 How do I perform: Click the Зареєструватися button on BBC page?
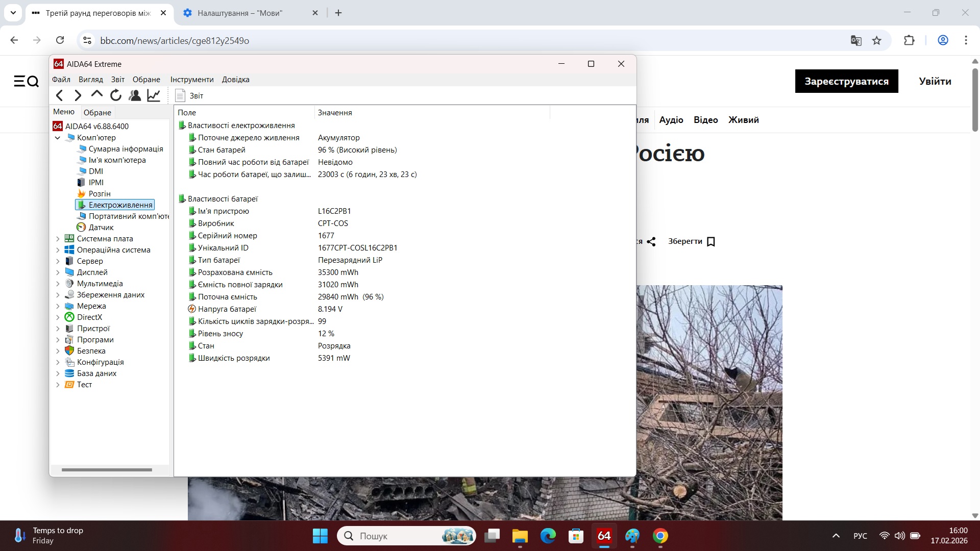point(846,81)
